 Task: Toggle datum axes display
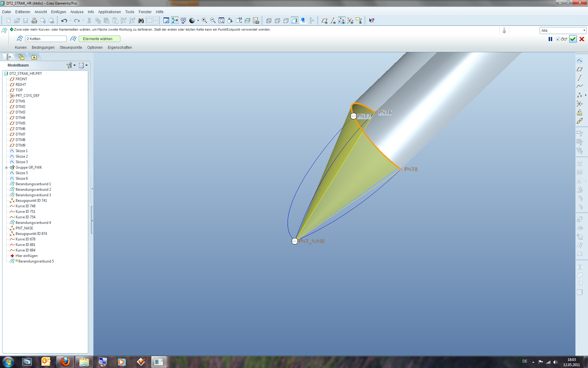point(333,21)
